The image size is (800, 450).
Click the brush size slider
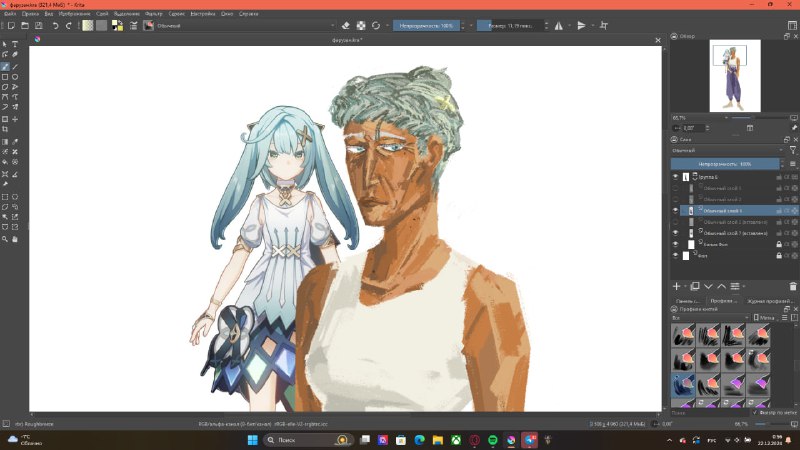[510, 26]
